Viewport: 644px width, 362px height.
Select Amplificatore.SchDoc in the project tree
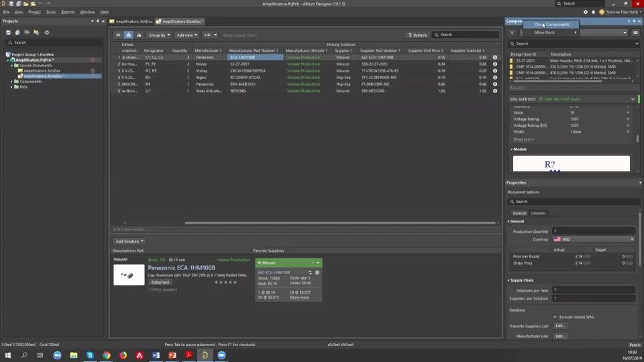coord(42,70)
